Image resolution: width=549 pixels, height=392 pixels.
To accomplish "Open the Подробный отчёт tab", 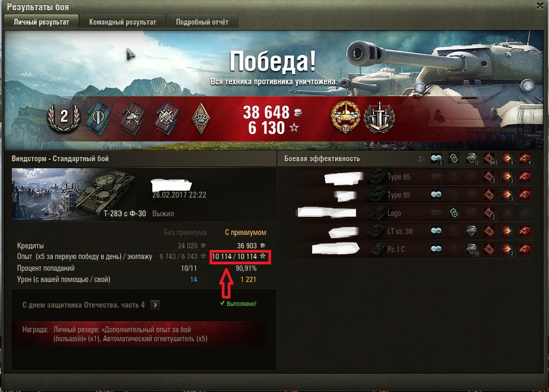I will pos(202,22).
